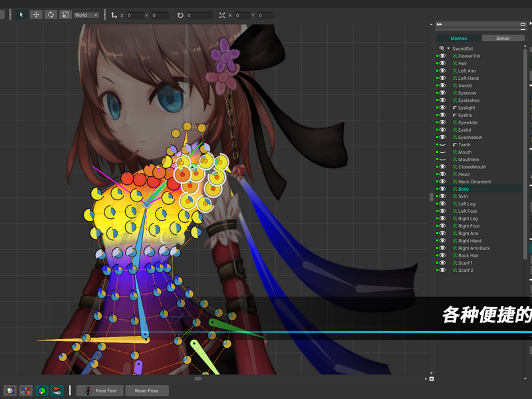Image resolution: width=532 pixels, height=399 pixels.
Task: Switch to the Meshes tab
Action: (x=458, y=39)
